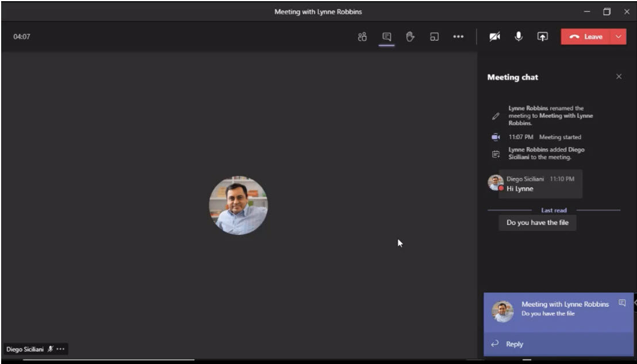Click the "Hi Lynne" chat message
The height and width of the screenshot is (364, 637).
520,189
